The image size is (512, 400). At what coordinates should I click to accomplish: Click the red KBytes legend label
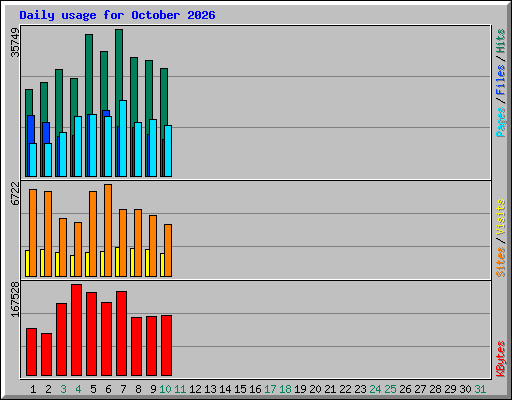coord(500,359)
